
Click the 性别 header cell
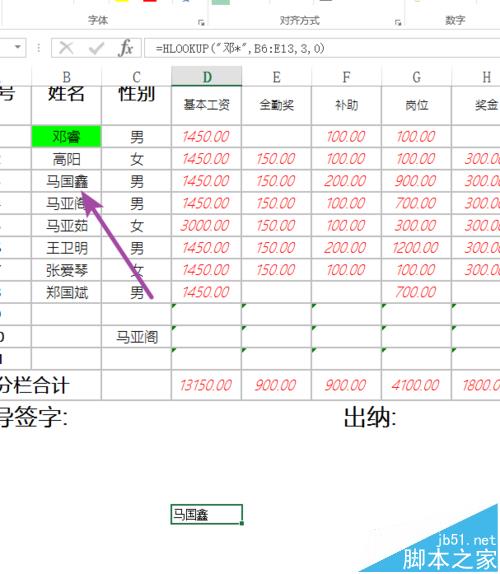tap(137, 105)
